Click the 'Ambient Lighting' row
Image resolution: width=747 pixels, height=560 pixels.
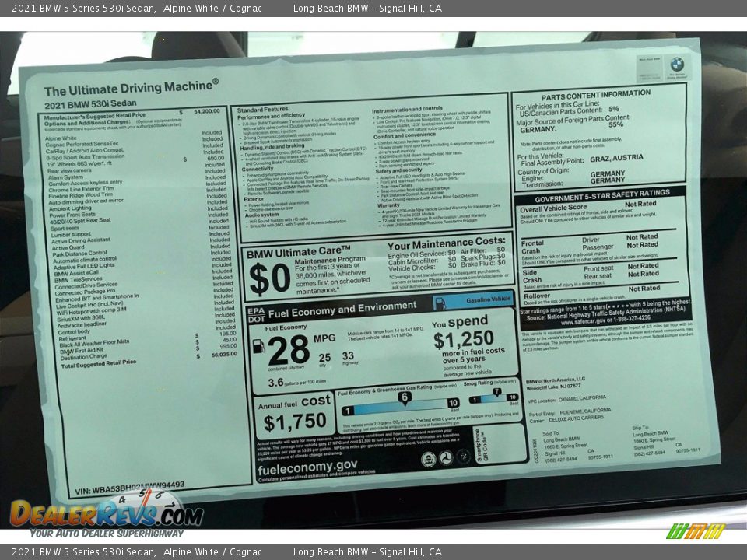[x=71, y=208]
